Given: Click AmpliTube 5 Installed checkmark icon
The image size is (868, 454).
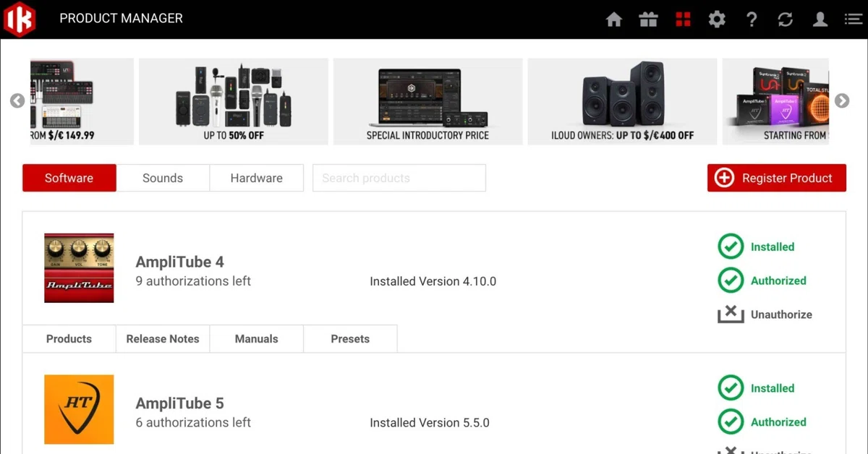Looking at the screenshot, I should (731, 388).
